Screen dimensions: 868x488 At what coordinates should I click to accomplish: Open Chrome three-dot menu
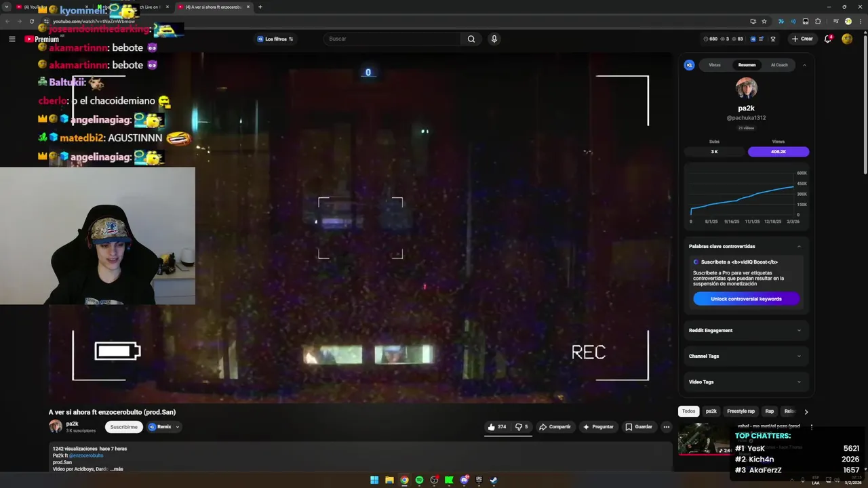point(859,21)
